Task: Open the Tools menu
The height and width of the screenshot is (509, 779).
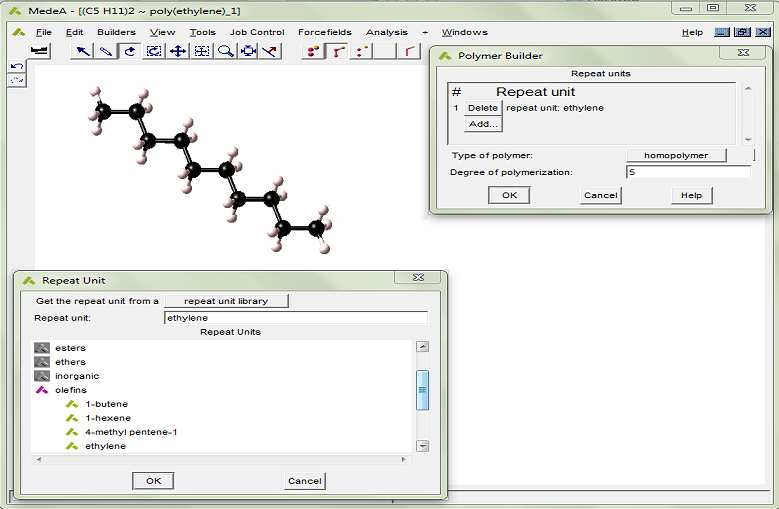Action: pos(202,32)
